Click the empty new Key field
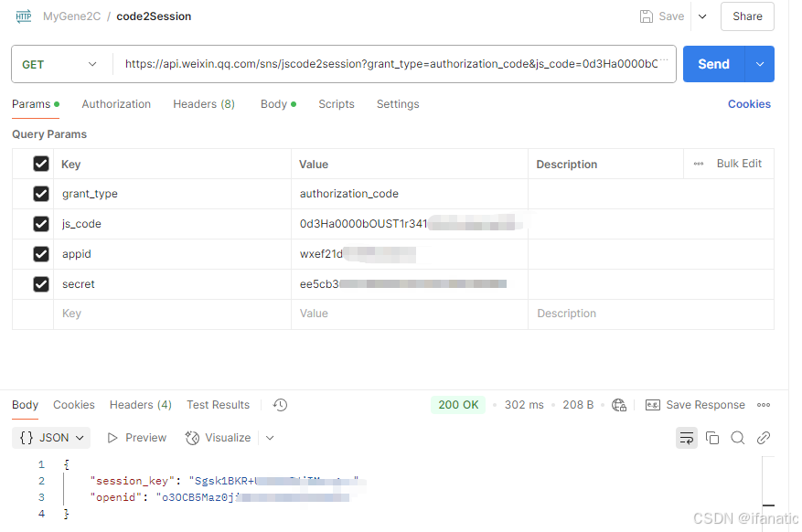 click(x=172, y=314)
